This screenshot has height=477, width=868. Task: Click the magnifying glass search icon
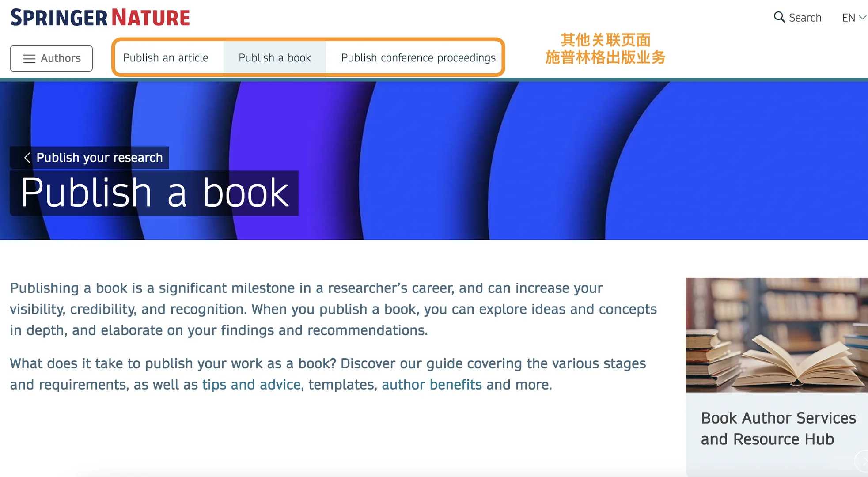779,17
